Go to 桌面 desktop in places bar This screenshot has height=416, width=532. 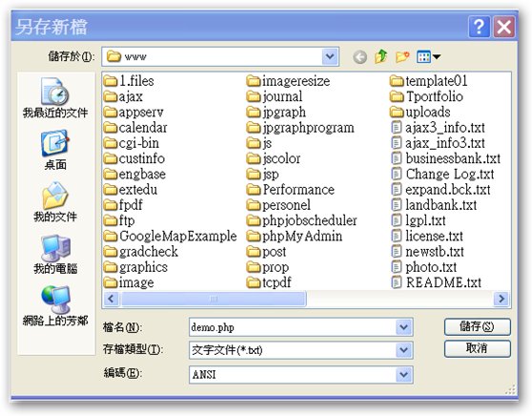tap(55, 150)
